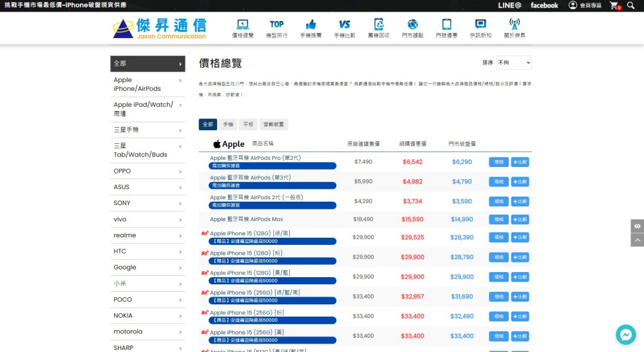
Task: Select the 穿戴裝置 filter tab
Action: tap(274, 124)
